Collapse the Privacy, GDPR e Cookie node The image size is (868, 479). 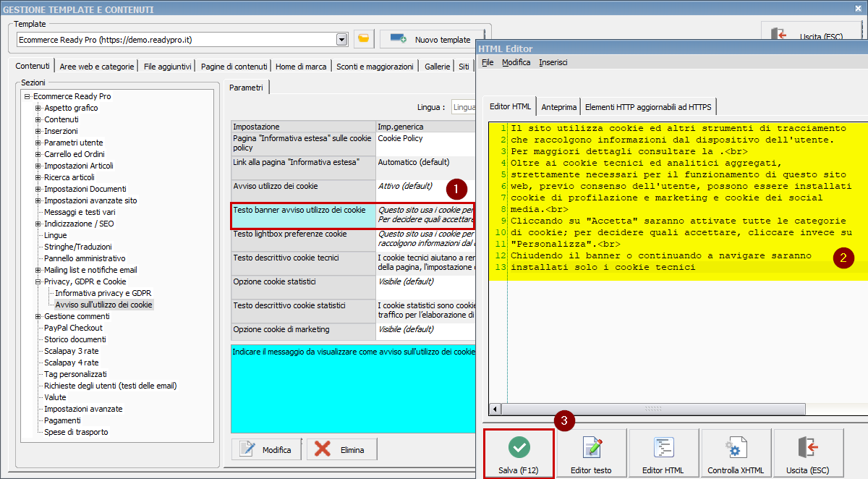coord(38,281)
